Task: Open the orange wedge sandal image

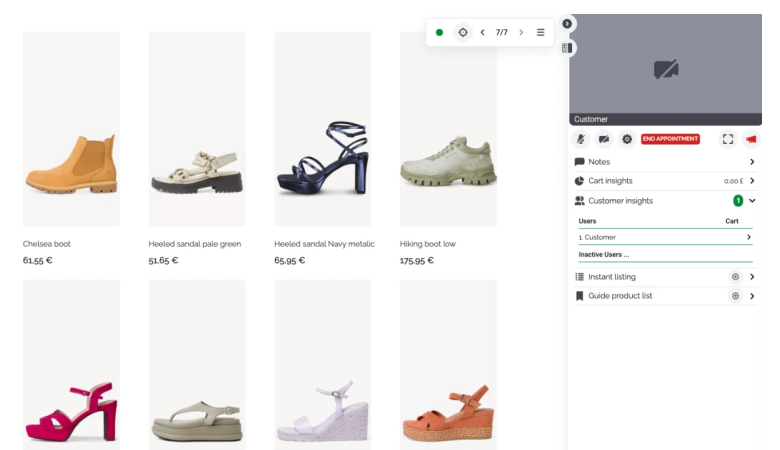Action: (448, 364)
